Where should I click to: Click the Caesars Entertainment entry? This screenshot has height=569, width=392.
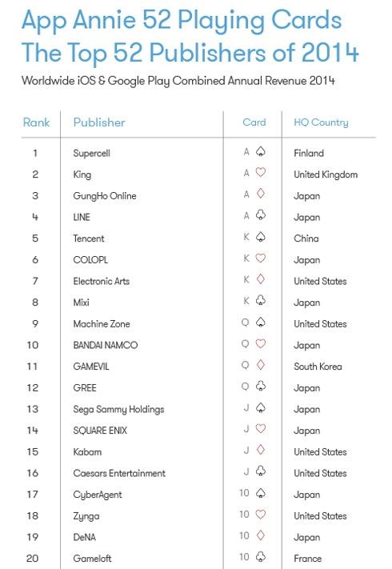tap(119, 473)
